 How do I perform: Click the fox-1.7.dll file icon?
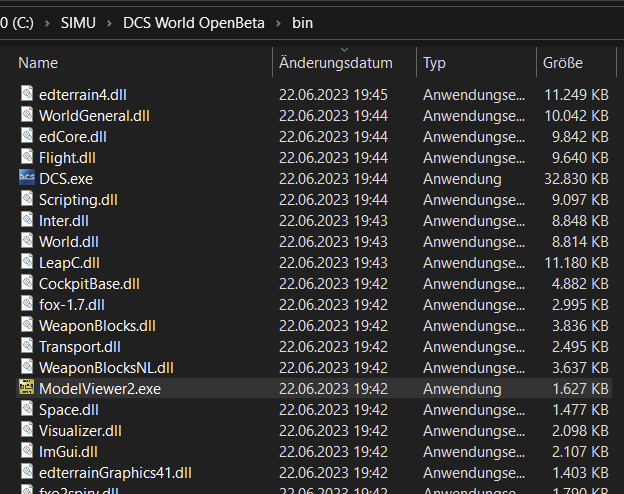(x=27, y=303)
